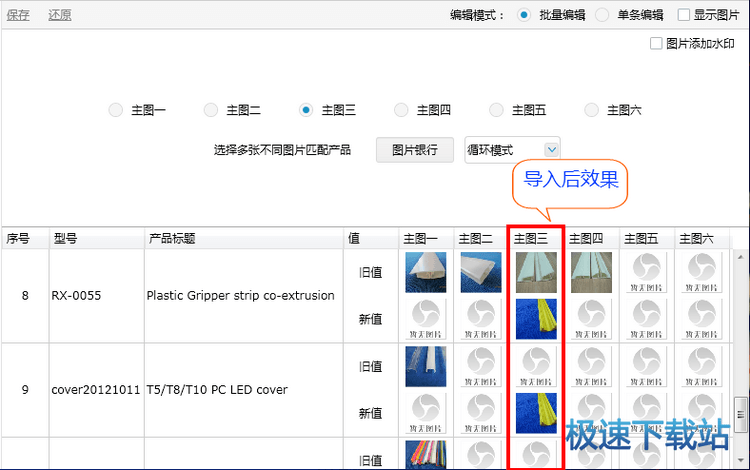Select the 主图一 radio button

(116, 110)
